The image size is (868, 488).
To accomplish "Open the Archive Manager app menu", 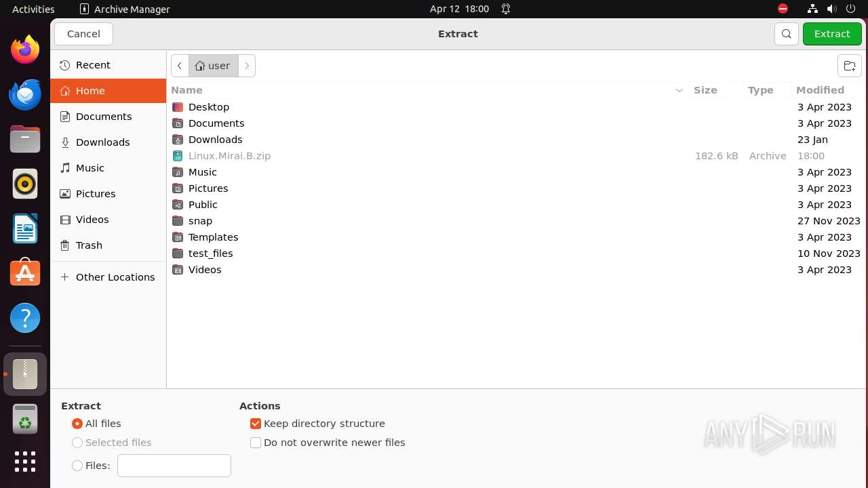I will tap(125, 9).
